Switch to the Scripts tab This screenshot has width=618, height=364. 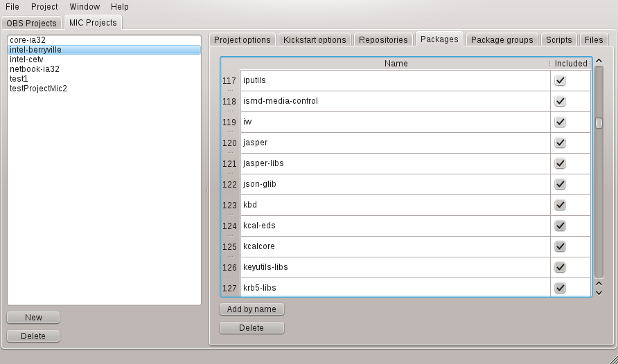pyautogui.click(x=559, y=39)
